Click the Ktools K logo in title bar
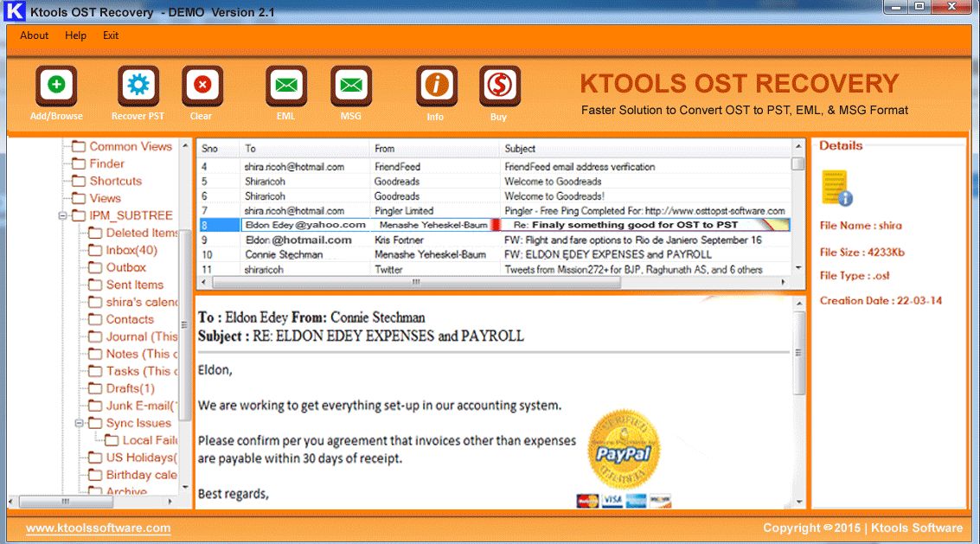This screenshot has width=980, height=544. pos(14,11)
